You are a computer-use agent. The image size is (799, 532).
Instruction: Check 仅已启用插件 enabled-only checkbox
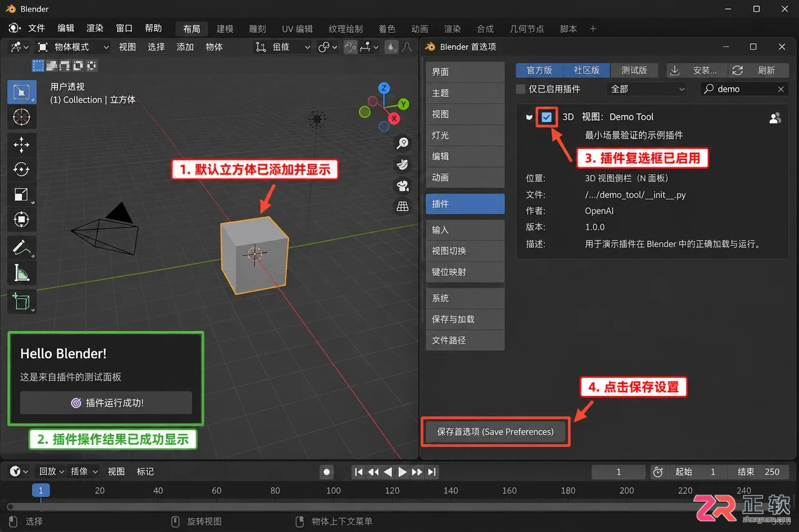(x=521, y=89)
